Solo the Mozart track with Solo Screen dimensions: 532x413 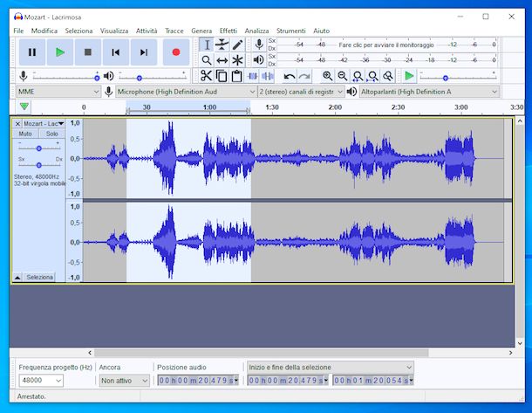[52, 134]
